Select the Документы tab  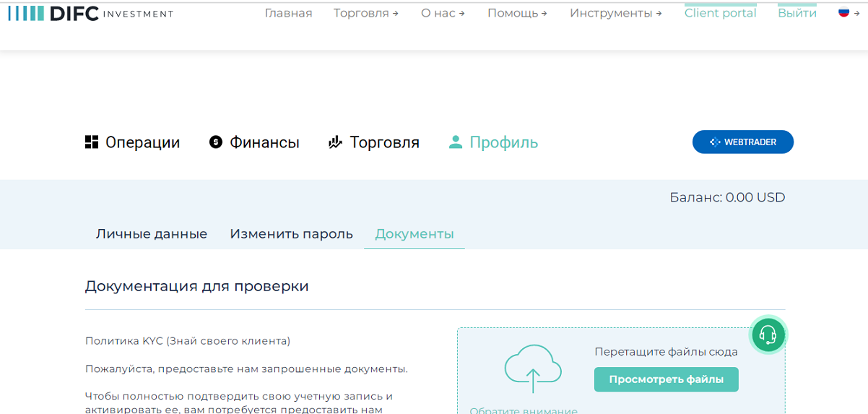[415, 234]
